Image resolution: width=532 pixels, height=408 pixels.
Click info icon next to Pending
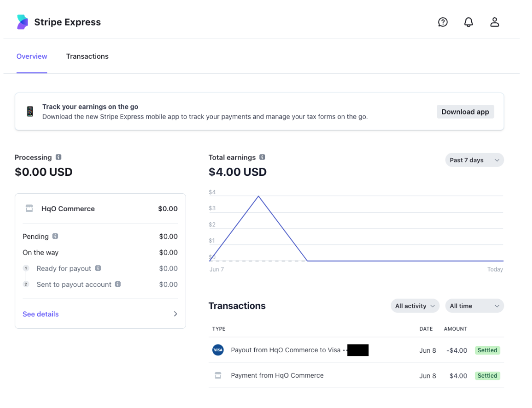click(x=55, y=237)
